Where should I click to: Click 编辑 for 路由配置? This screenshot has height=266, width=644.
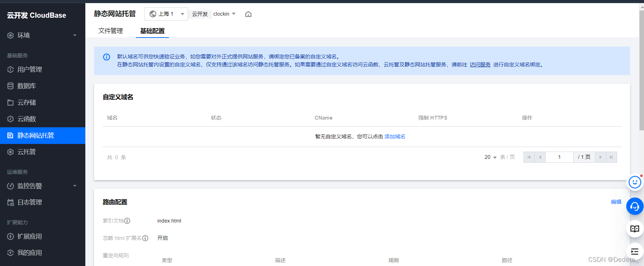[616, 202]
